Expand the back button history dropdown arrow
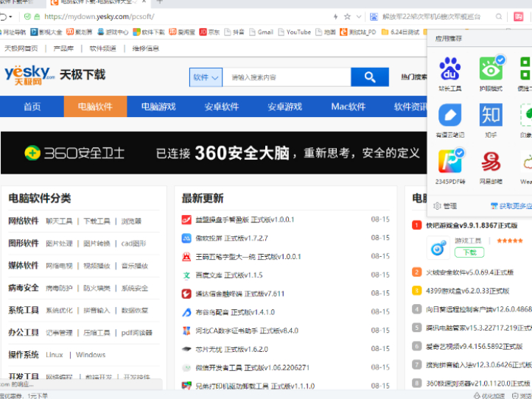This screenshot has height=399, width=532. pos(10,16)
